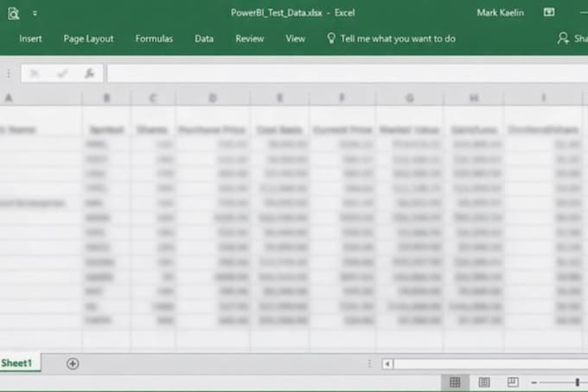Click the Share person icon
588x392 pixels.
click(563, 38)
